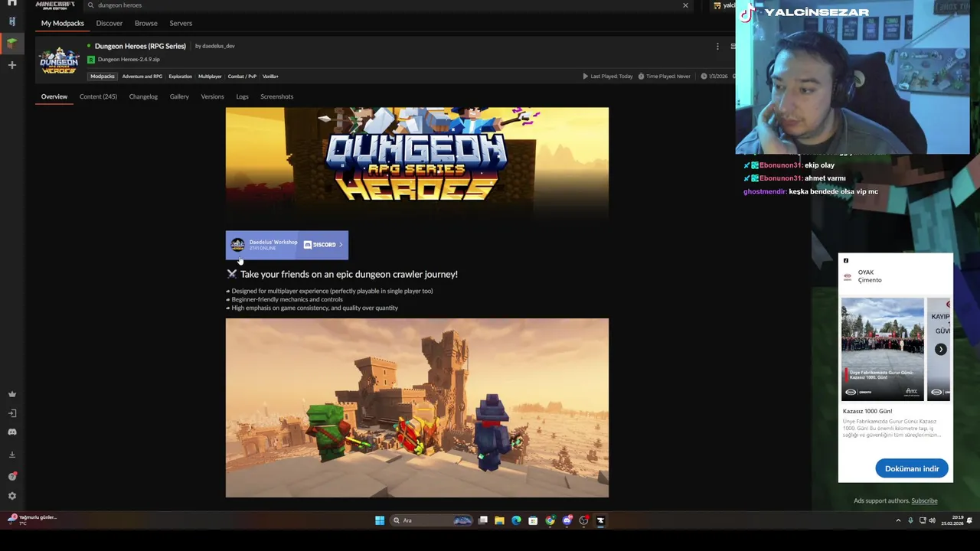This screenshot has height=551, width=980.
Task: Open the home icon atop left sidebar
Action: click(x=11, y=3)
